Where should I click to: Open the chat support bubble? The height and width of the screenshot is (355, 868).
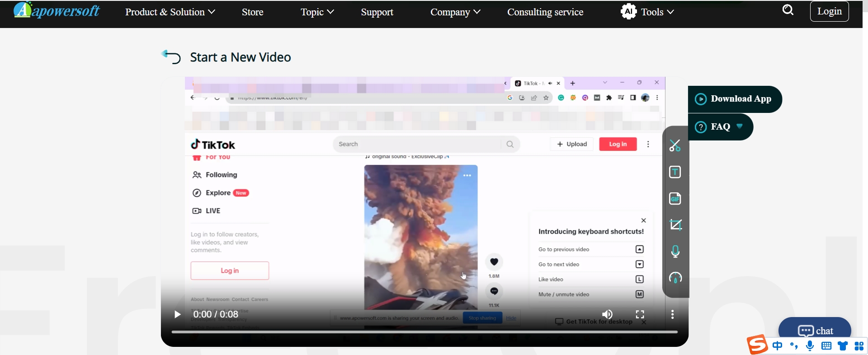coord(815,330)
